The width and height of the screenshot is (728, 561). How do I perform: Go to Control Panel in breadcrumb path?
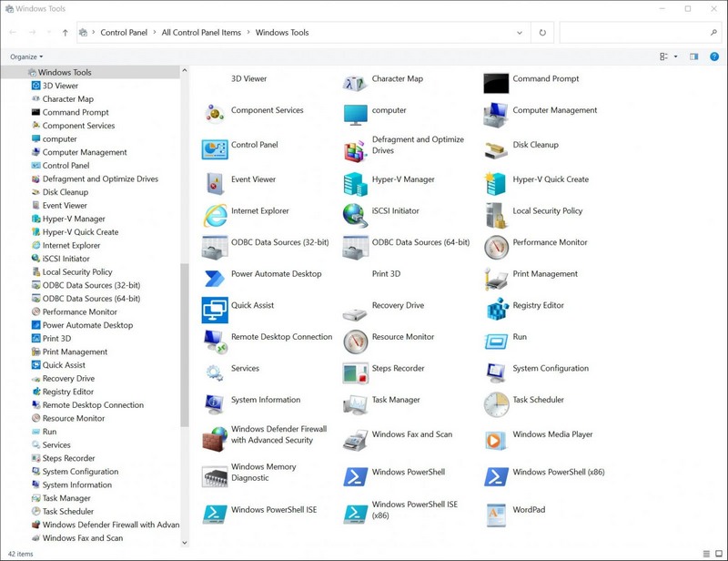coord(124,33)
